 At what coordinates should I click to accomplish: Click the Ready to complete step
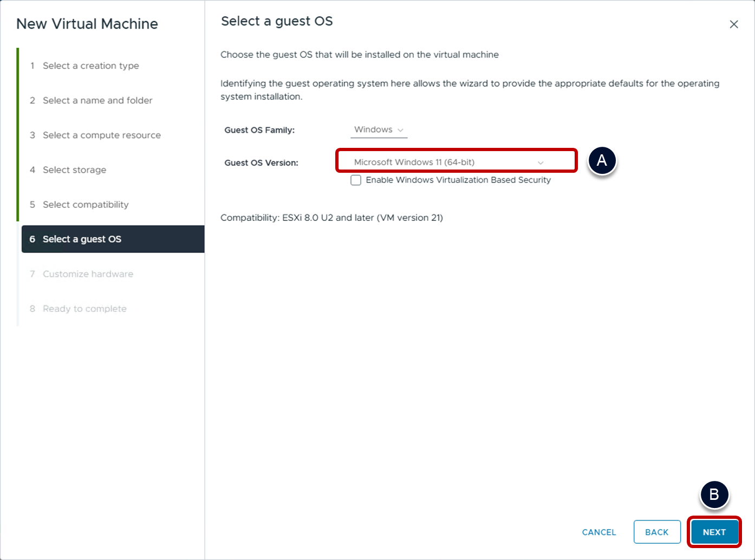pyautogui.click(x=84, y=308)
